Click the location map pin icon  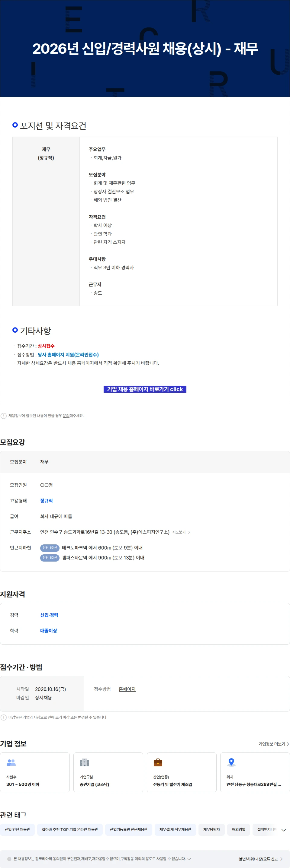coord(231,762)
